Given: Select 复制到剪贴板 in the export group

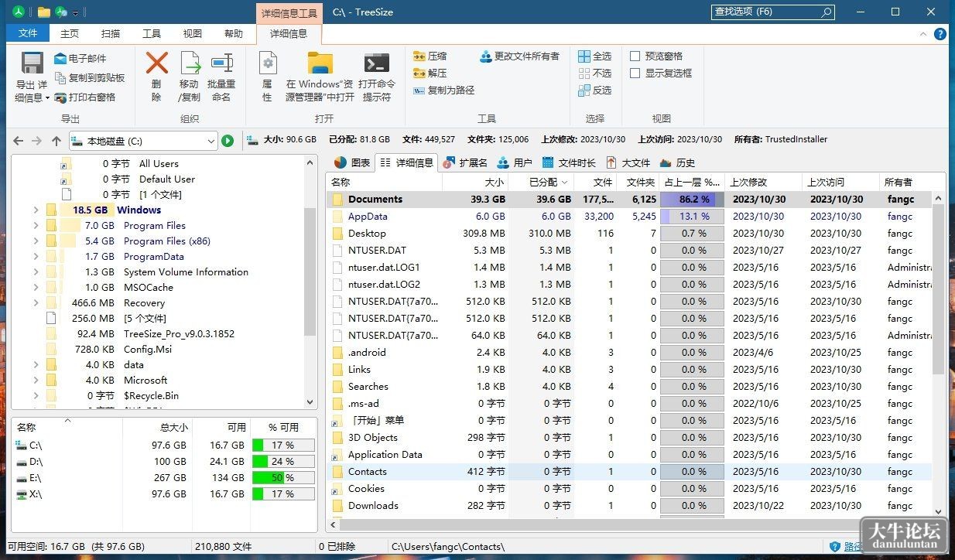Looking at the screenshot, I should (x=89, y=78).
